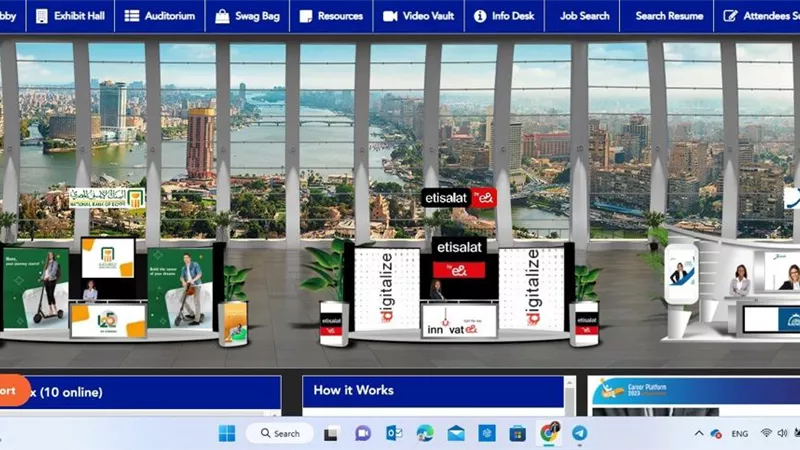Image resolution: width=800 pixels, height=450 pixels.
Task: Open Outlook from the taskbar
Action: 394,434
